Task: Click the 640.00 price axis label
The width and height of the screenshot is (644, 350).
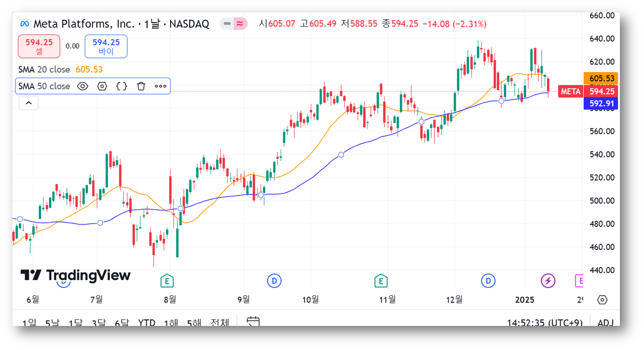Action: 602,39
